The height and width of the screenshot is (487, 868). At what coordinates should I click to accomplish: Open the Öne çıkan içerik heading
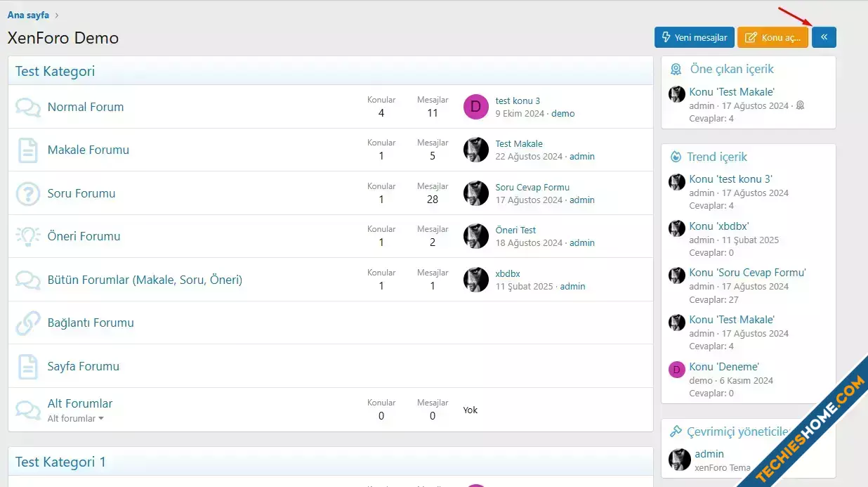[x=732, y=69]
